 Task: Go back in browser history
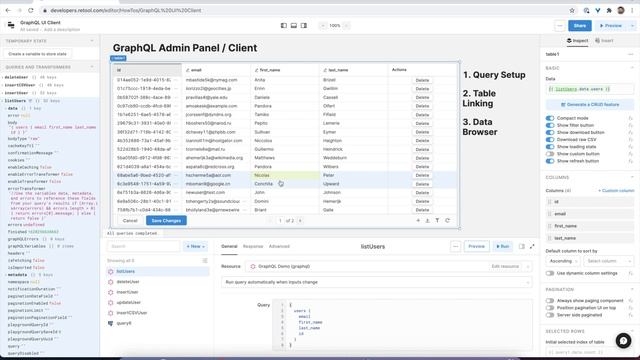tap(8, 10)
